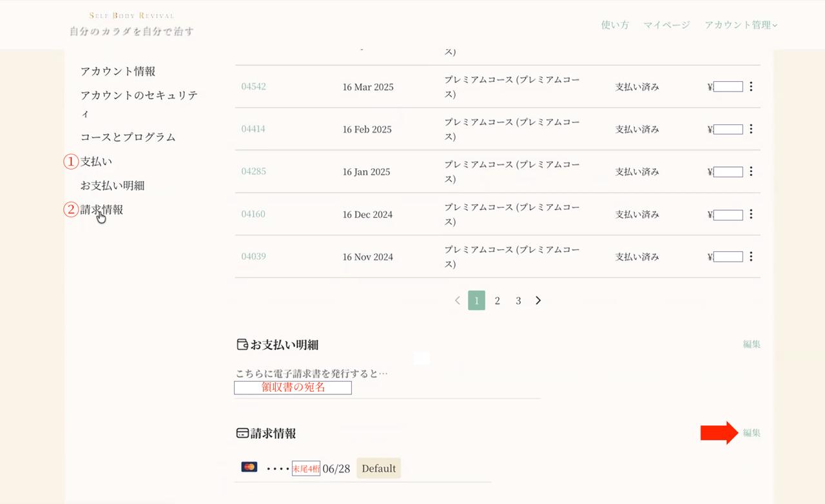The width and height of the screenshot is (825, 504).
Task: Expand the アカウント管理 dropdown menu
Action: [741, 24]
